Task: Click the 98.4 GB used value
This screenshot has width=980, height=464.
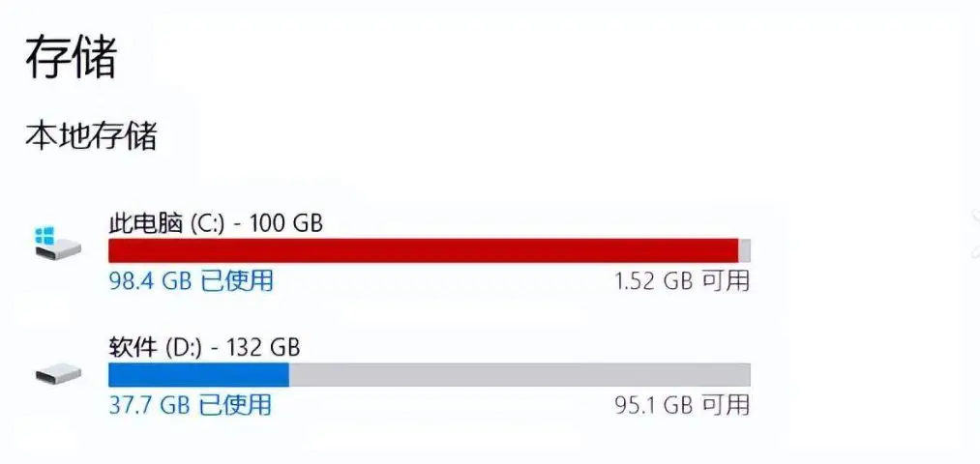Action: [x=149, y=281]
